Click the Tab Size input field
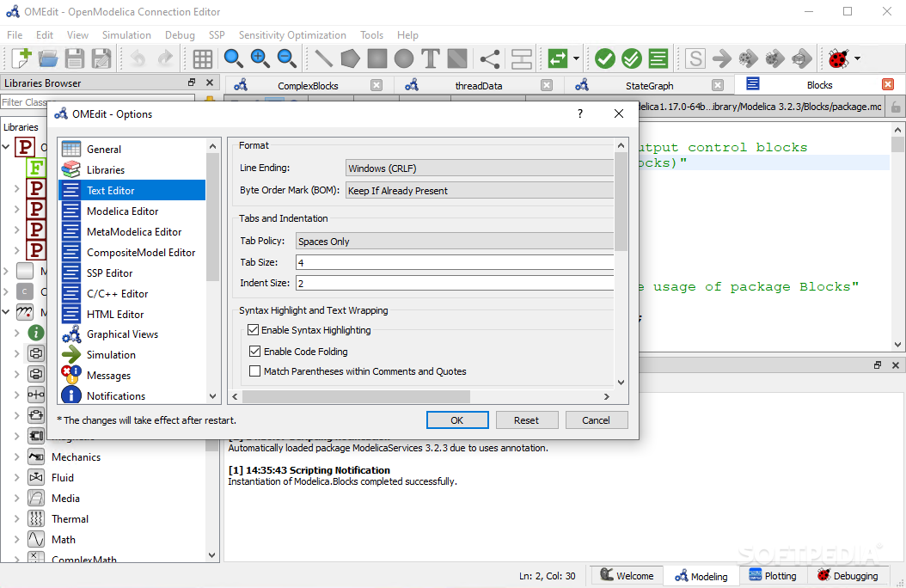906x588 pixels. click(x=455, y=262)
